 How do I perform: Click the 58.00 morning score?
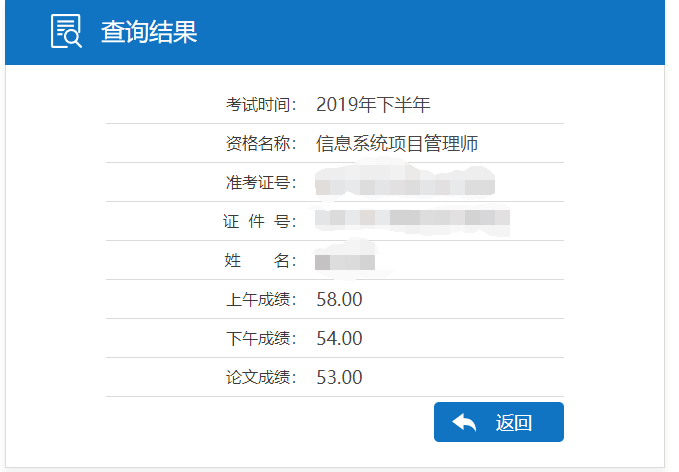(x=339, y=299)
